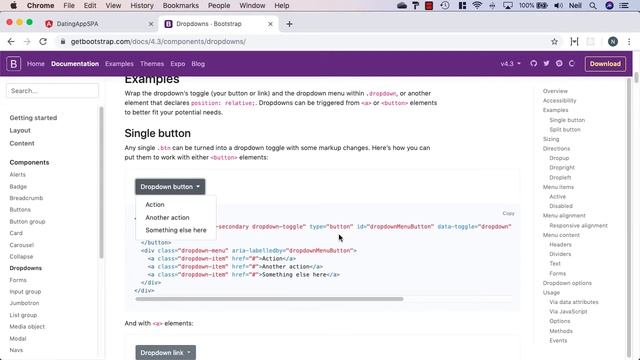Select Another action in the dropdown menu
This screenshot has height=360, width=640.
(x=167, y=218)
